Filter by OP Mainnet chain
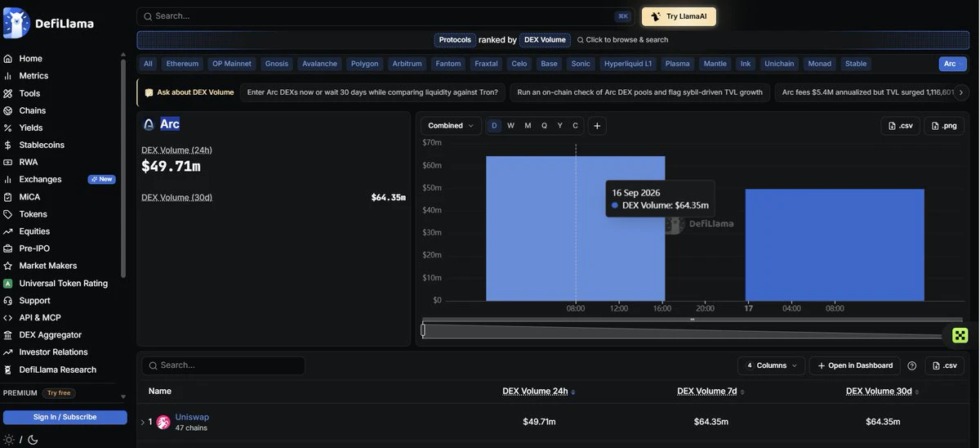The image size is (980, 448). [x=232, y=64]
